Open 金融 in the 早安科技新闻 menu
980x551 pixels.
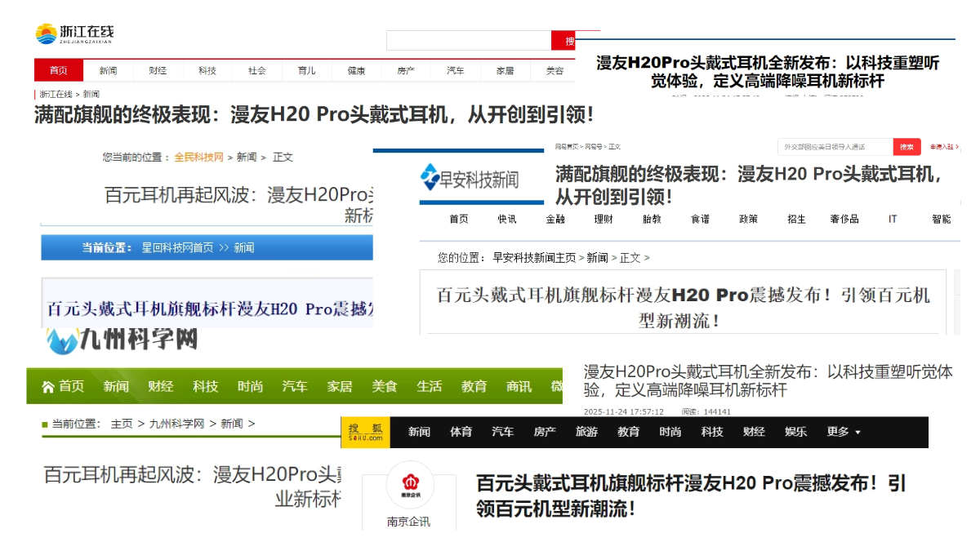coord(555,219)
